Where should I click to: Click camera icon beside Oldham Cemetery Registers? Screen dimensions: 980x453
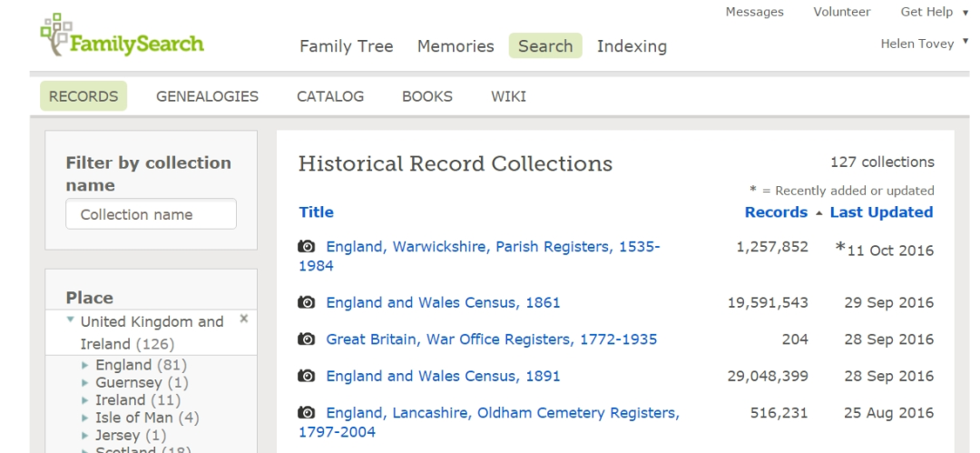(307, 414)
